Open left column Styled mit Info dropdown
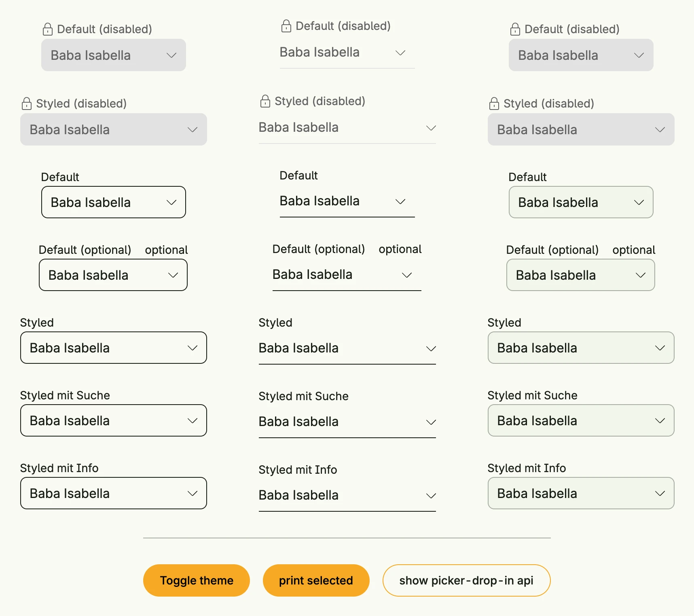 pyautogui.click(x=114, y=493)
